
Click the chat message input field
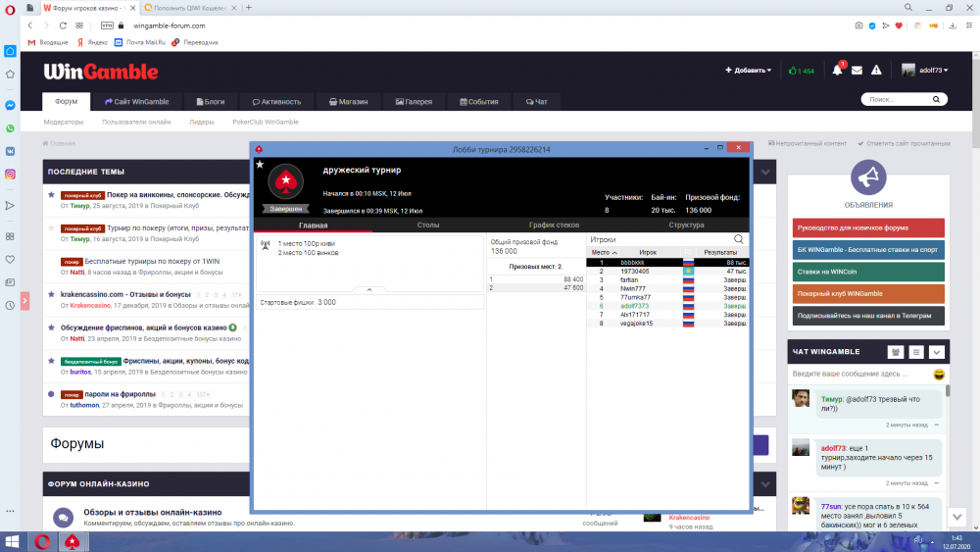[x=859, y=375]
